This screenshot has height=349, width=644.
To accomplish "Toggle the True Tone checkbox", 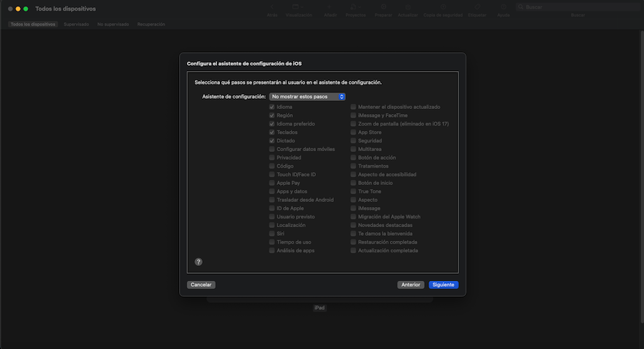I will point(353,191).
